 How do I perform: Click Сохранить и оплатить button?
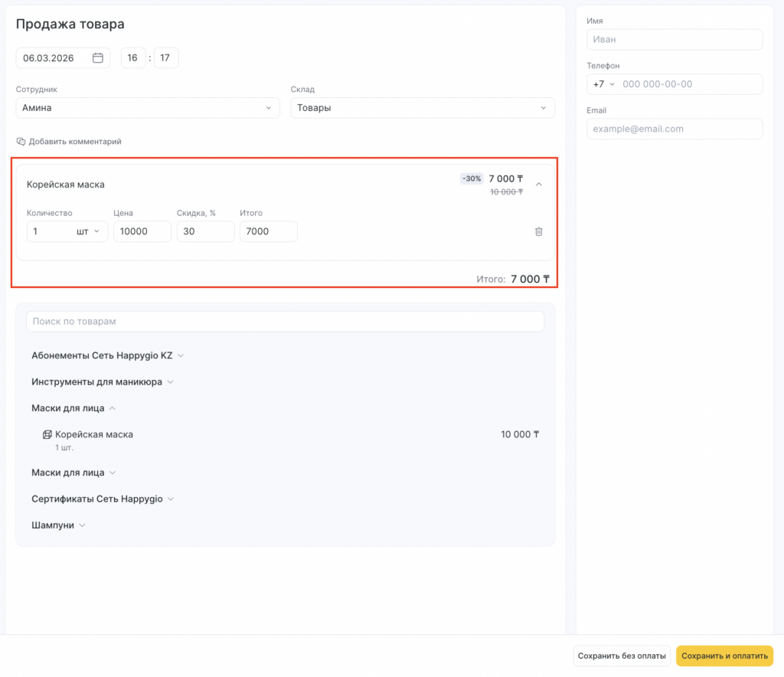(724, 656)
